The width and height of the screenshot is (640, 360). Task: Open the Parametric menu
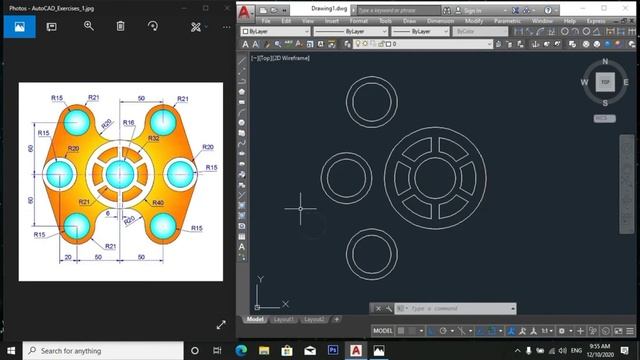[507, 21]
